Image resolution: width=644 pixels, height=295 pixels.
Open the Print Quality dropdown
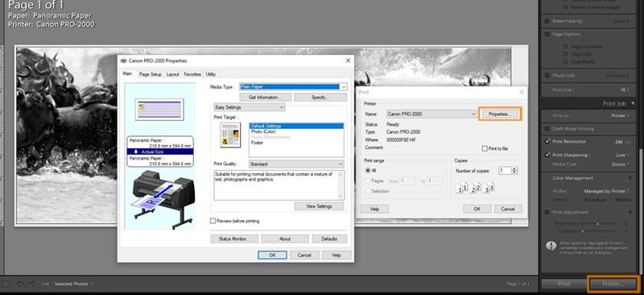pos(296,164)
